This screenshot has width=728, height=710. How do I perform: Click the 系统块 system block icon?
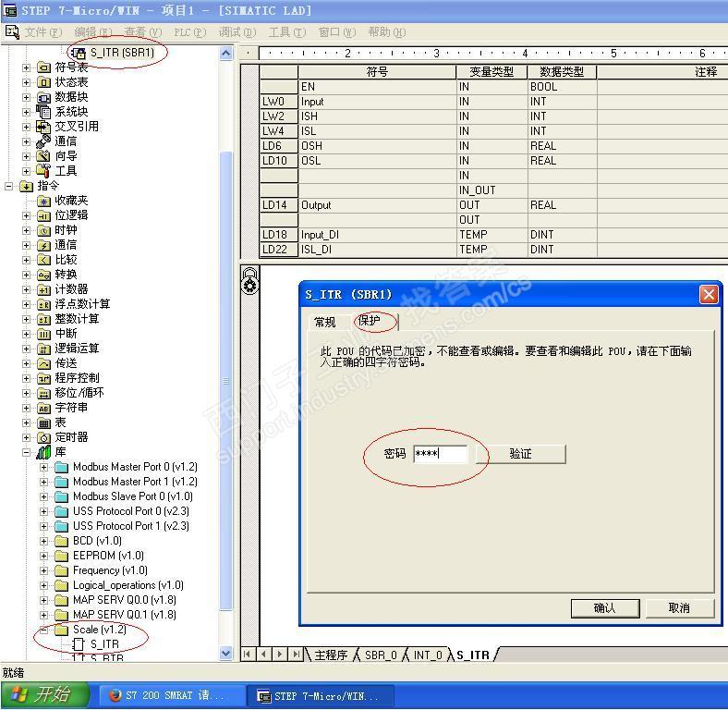(x=43, y=112)
